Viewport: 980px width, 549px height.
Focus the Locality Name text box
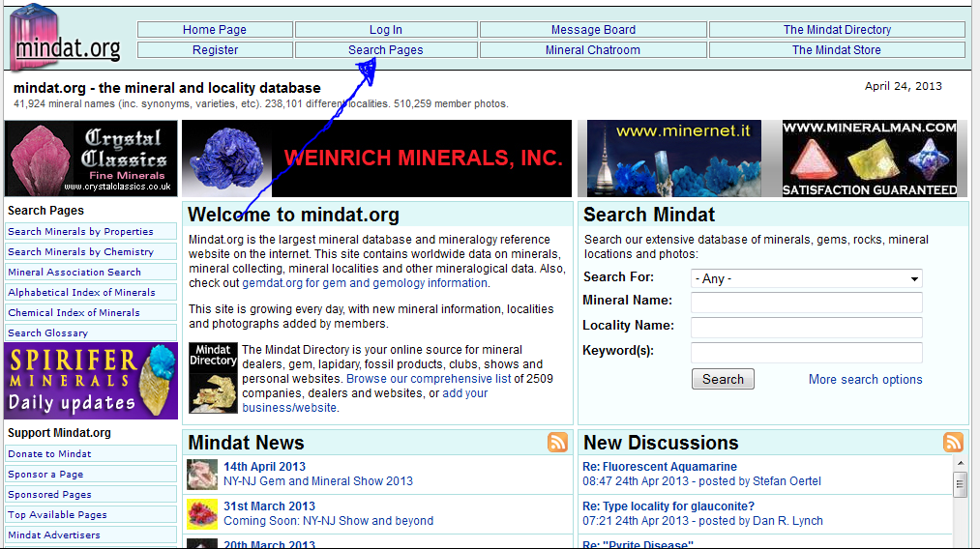pyautogui.click(x=806, y=328)
